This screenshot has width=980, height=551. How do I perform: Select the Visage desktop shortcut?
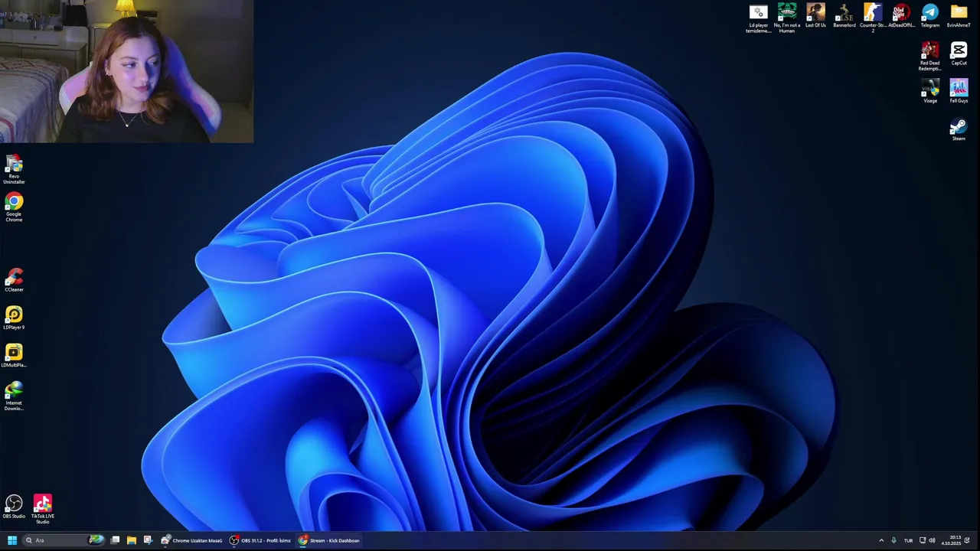pos(930,91)
